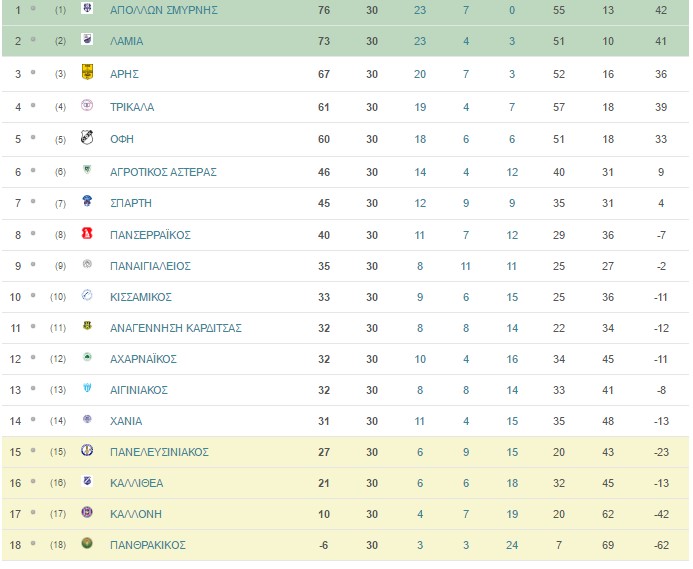The width and height of the screenshot is (693, 569).
Task: Select the ΑΝΑΓΕΝΝΗΣΗ ΚΑΡΔΙΤΣΑΣ team name
Action: (175, 328)
